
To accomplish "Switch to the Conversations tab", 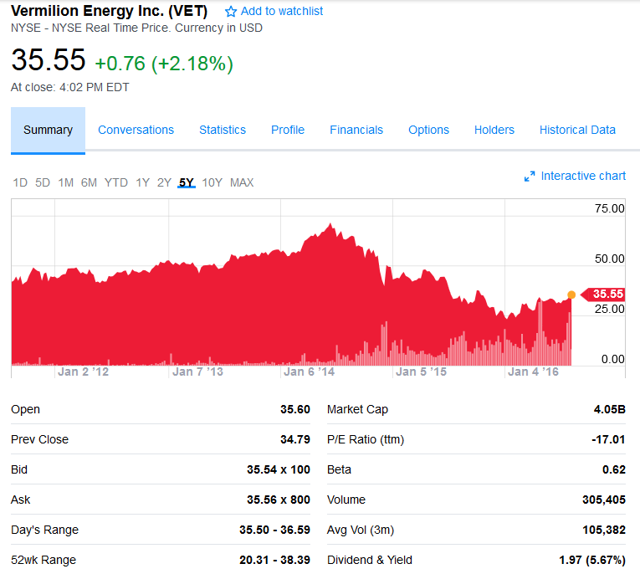I will pos(136,130).
